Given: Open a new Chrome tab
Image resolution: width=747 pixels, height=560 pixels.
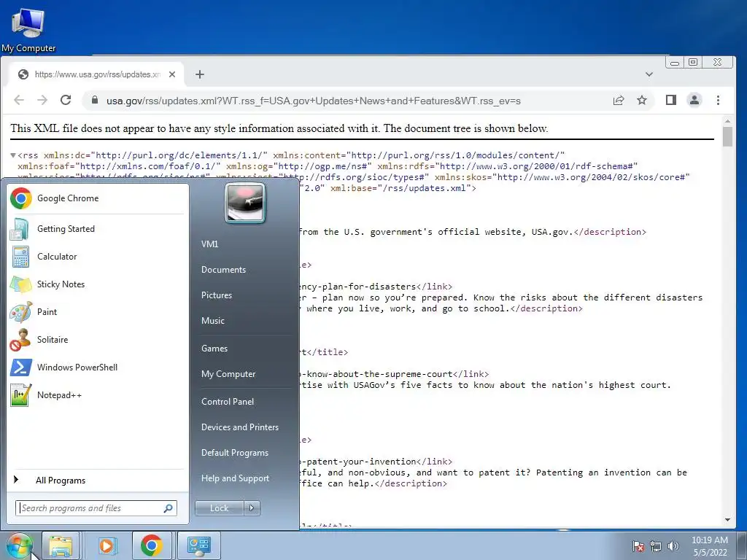Looking at the screenshot, I should tap(200, 74).
